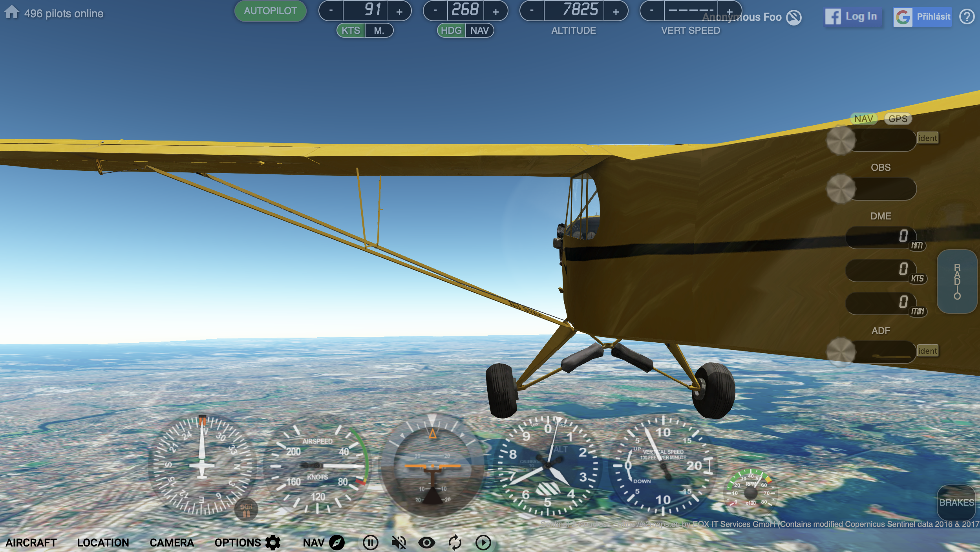The width and height of the screenshot is (980, 552).
Task: Open the LOCATION menu
Action: click(x=103, y=543)
